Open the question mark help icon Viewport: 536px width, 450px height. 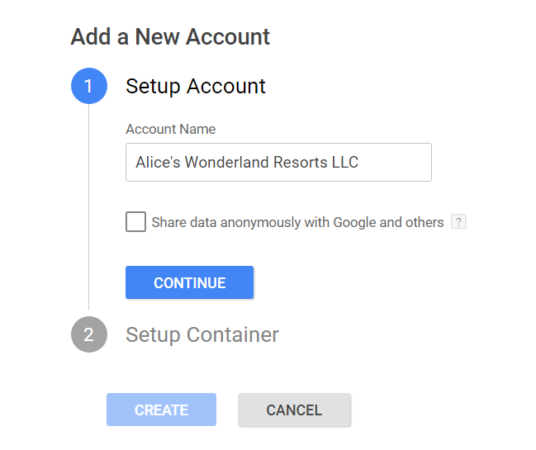(458, 222)
